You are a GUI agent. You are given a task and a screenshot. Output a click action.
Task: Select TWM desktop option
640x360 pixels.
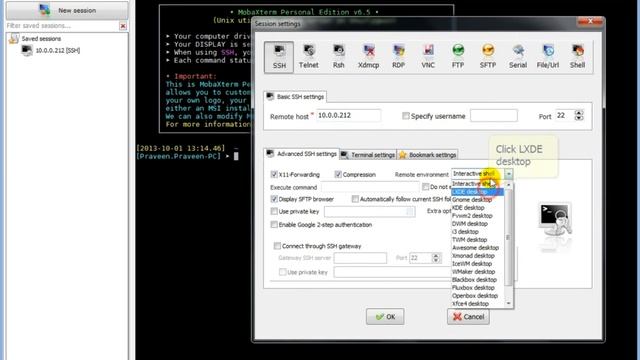(478, 240)
